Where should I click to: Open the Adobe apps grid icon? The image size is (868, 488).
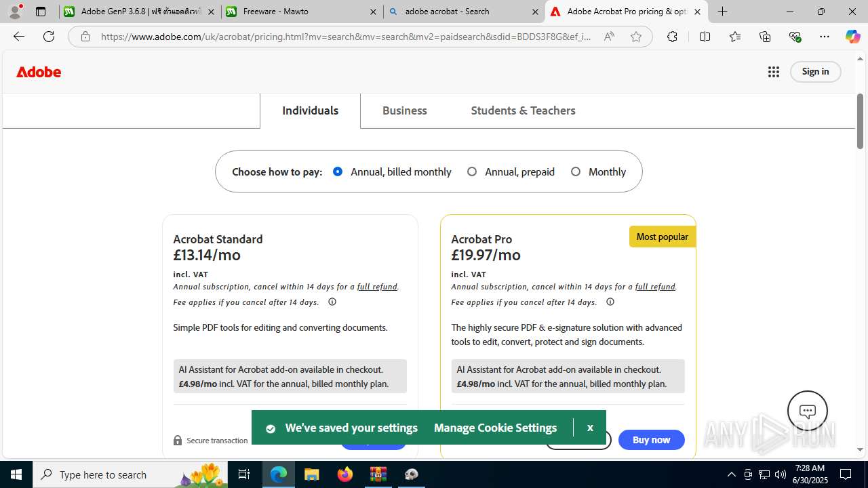774,72
